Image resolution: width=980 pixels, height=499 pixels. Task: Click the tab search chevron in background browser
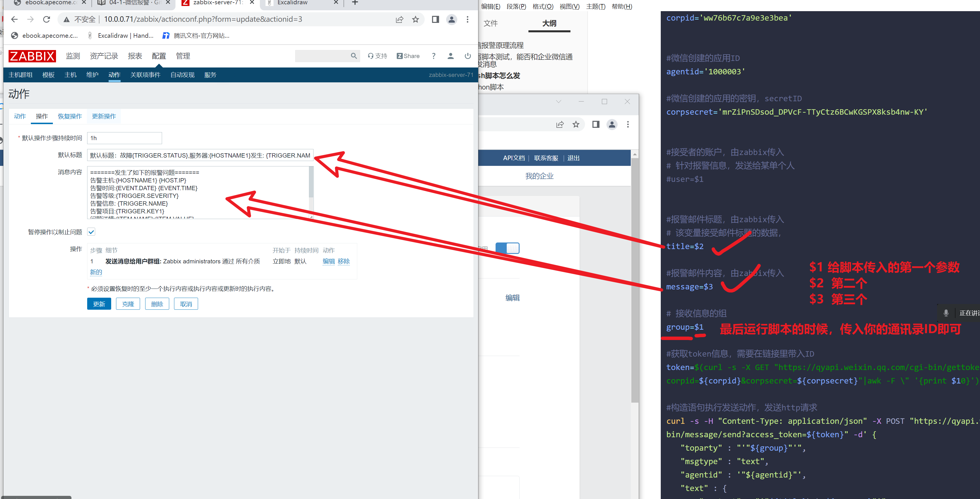(558, 102)
